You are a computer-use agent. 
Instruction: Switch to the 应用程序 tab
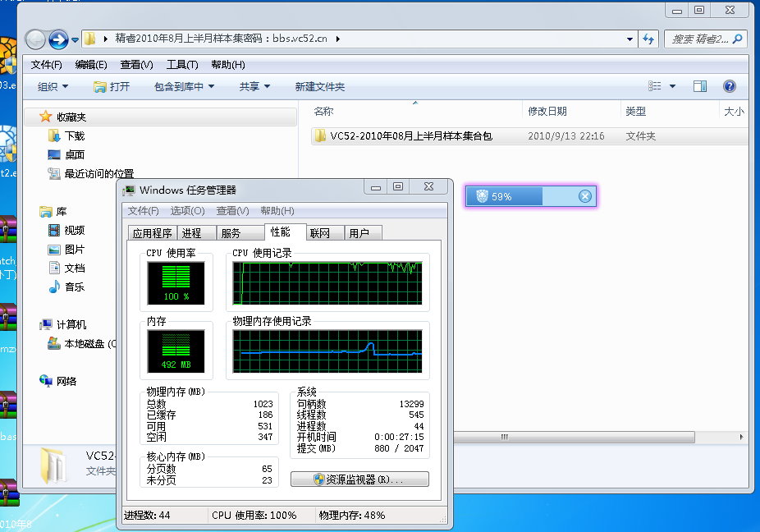[152, 233]
